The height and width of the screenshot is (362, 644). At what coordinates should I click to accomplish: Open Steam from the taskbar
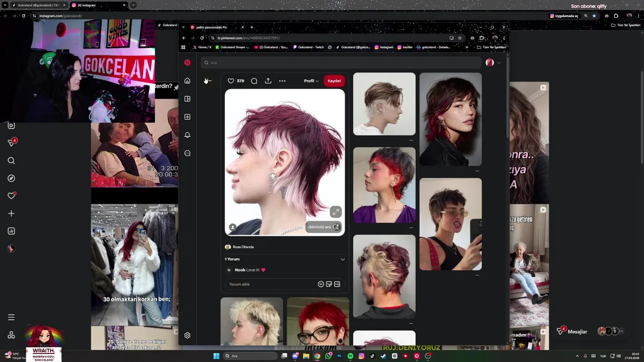point(383,356)
